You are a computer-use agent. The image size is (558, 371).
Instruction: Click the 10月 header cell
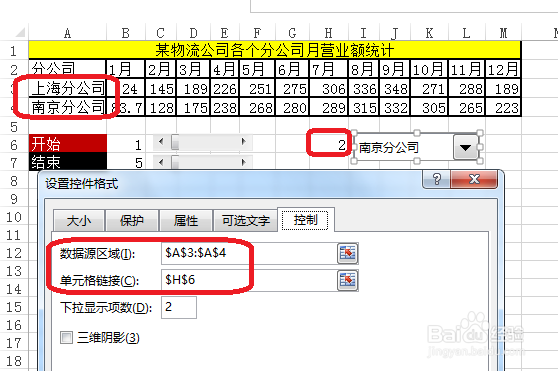tap(429, 69)
